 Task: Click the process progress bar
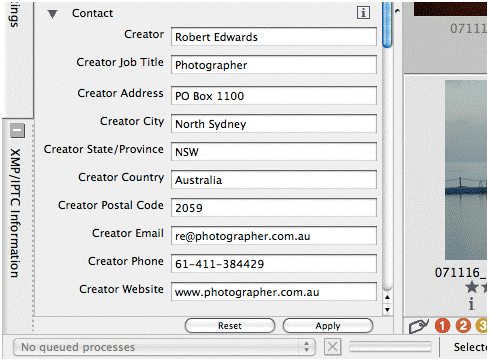(390, 347)
